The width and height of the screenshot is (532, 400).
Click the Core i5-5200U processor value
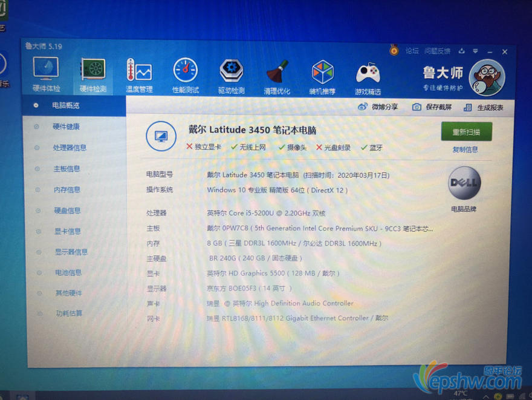pyautogui.click(x=266, y=213)
